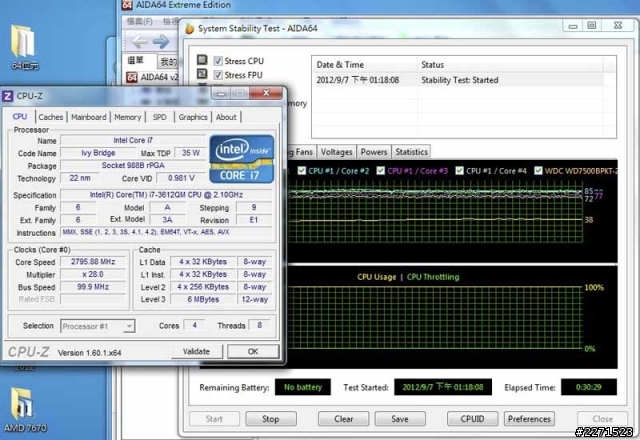Open the 64-bit folder on the desktop
The image size is (640, 440).
tap(24, 46)
